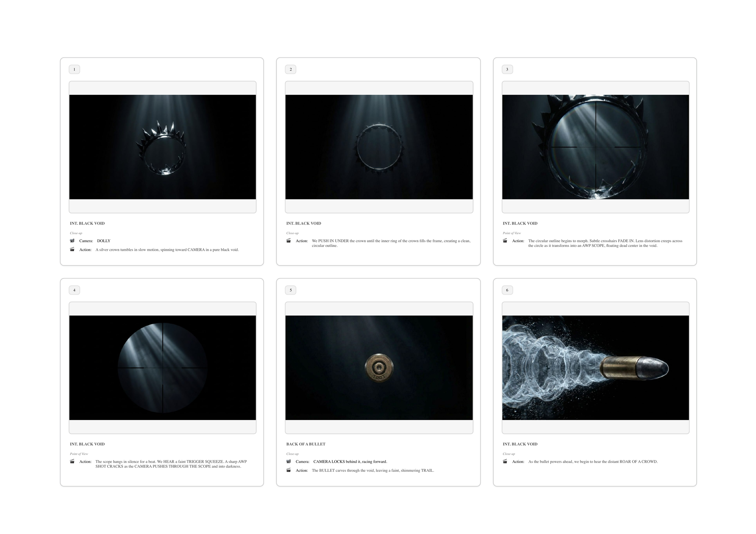Click the 'DOLLY' camera value

104,241
